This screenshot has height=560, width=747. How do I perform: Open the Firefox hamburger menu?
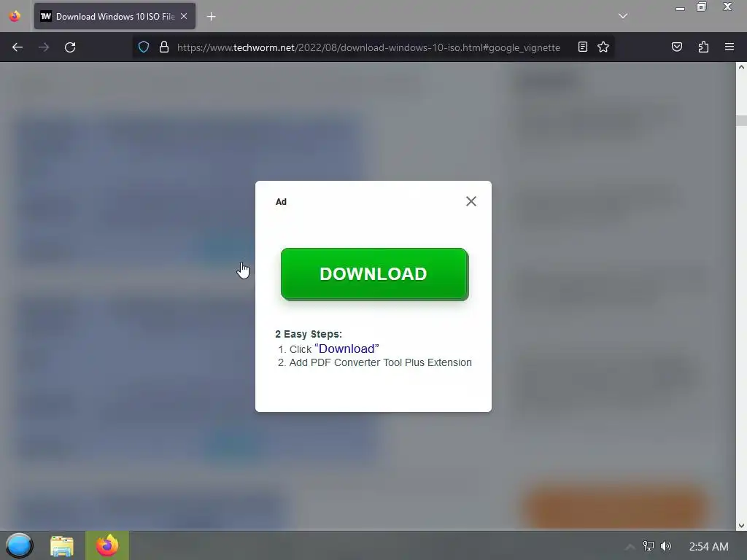[729, 47]
